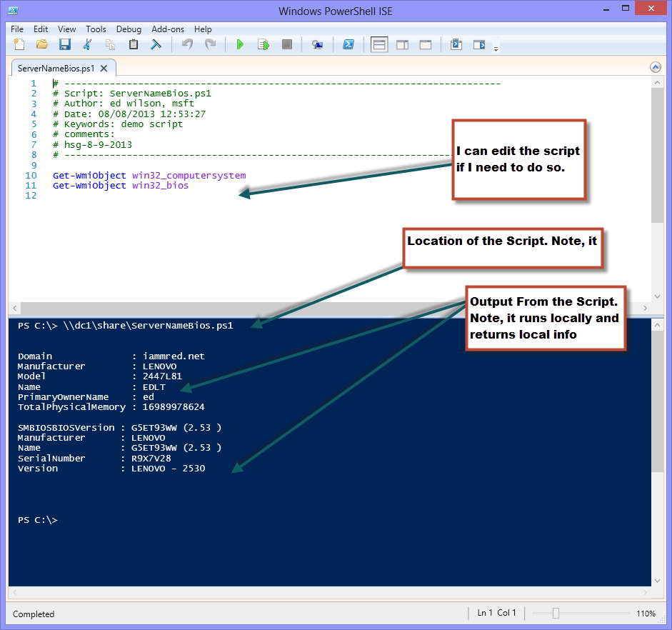Open the Tools menu

(x=96, y=29)
